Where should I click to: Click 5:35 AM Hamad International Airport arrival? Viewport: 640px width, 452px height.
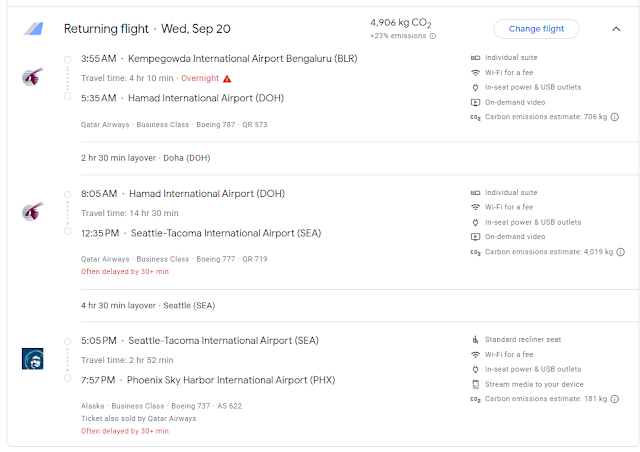click(182, 98)
